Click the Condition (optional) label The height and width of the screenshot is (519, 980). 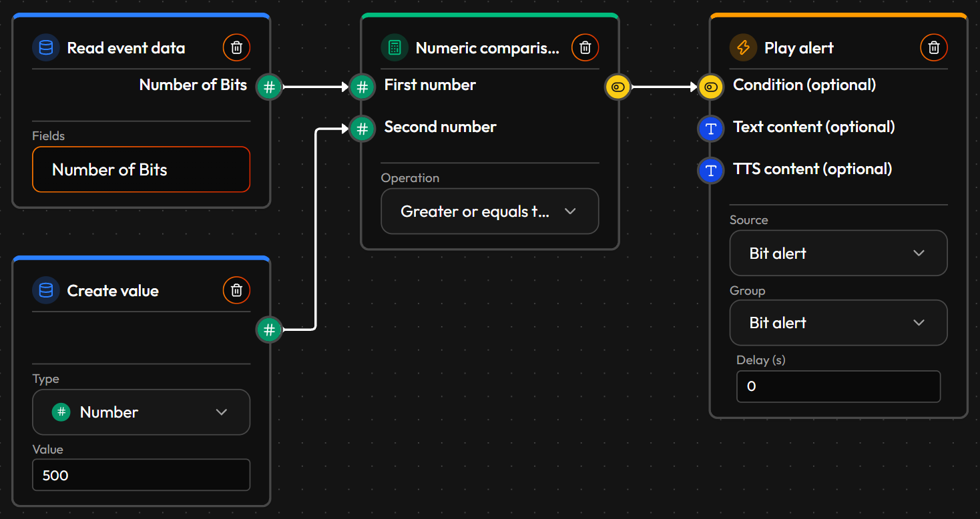pyautogui.click(x=804, y=85)
